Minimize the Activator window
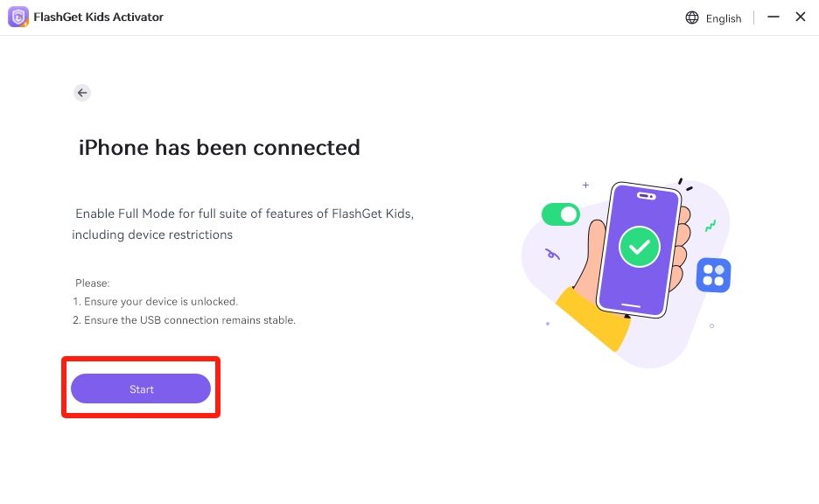 773,17
